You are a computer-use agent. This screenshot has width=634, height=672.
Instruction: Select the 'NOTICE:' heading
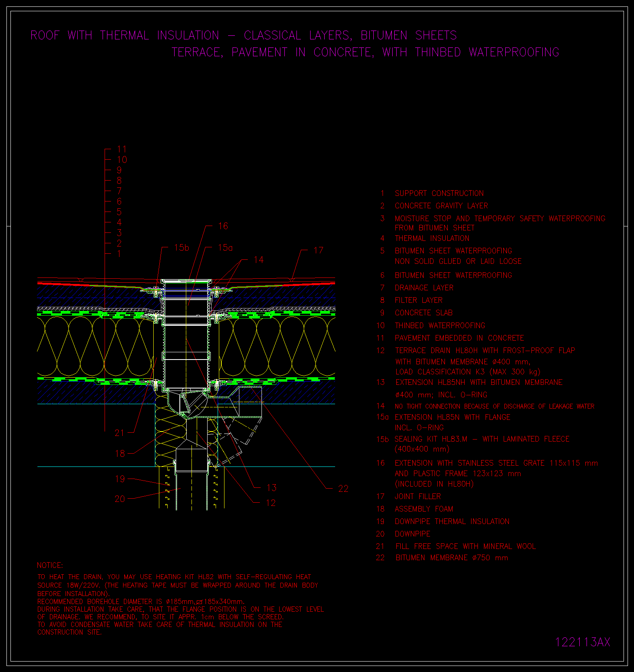pos(50,565)
